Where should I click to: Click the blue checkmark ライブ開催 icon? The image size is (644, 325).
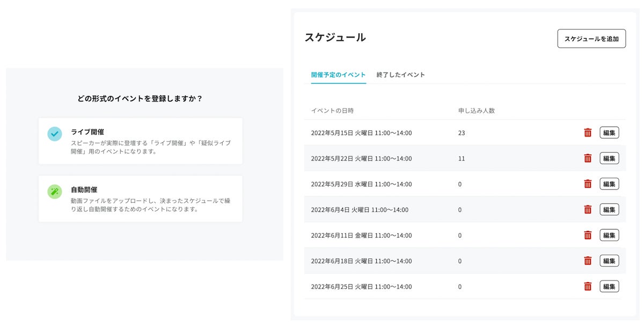(x=55, y=134)
